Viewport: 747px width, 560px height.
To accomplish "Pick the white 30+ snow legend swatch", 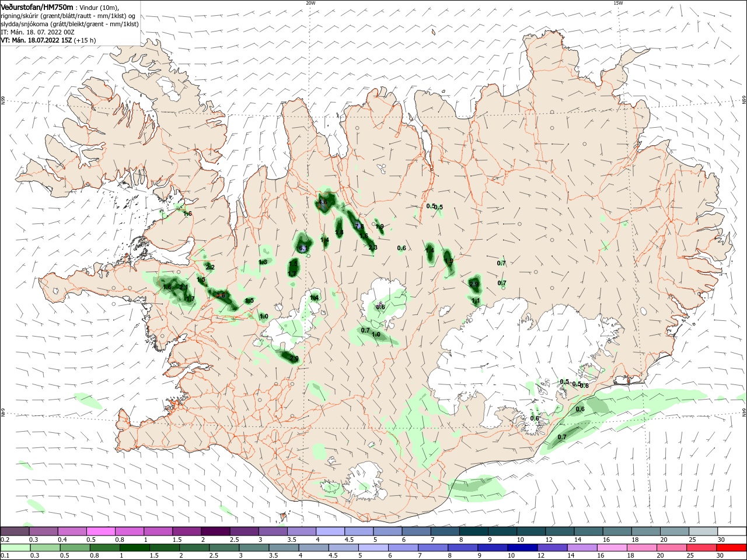I will point(732,531).
